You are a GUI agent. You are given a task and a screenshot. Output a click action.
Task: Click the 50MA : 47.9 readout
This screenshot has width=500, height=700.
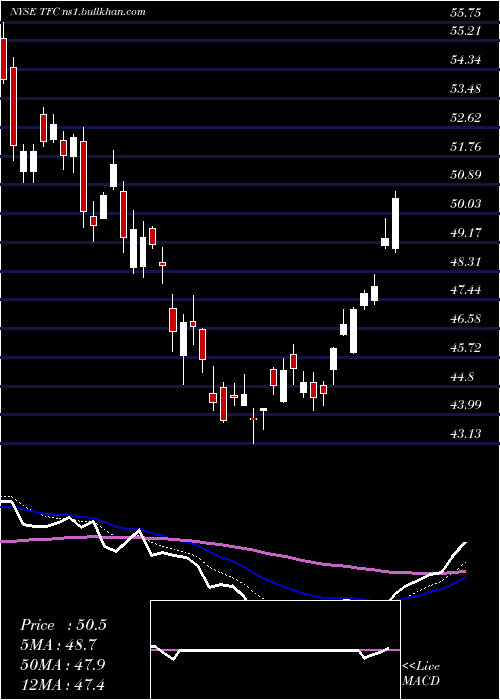click(63, 664)
